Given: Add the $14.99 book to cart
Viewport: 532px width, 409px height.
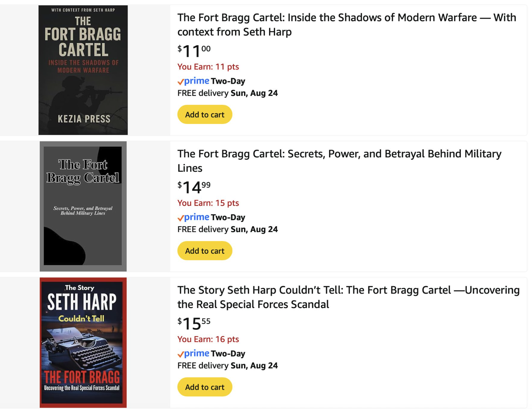Looking at the screenshot, I should [x=205, y=251].
